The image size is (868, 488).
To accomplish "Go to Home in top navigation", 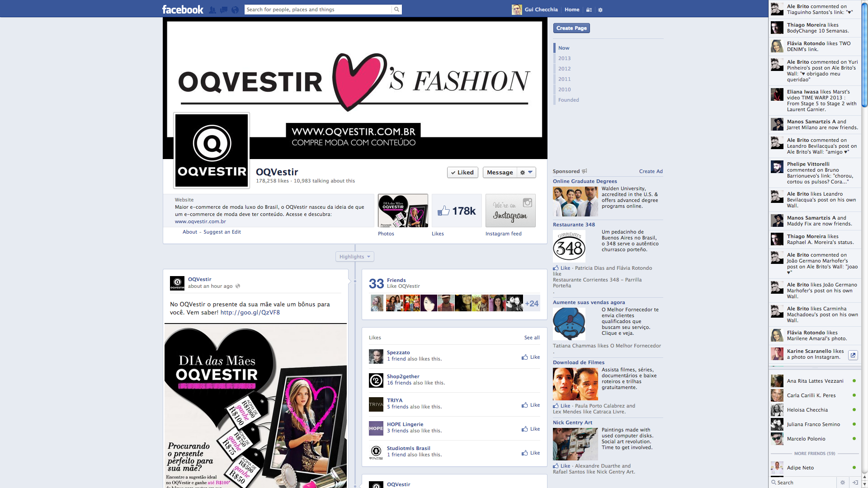I will coord(571,9).
